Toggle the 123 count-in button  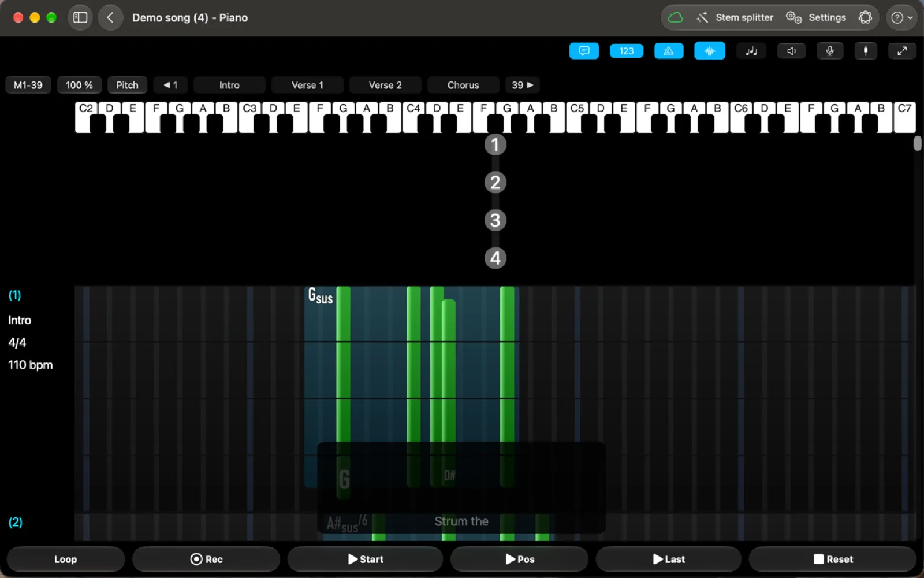pos(627,51)
